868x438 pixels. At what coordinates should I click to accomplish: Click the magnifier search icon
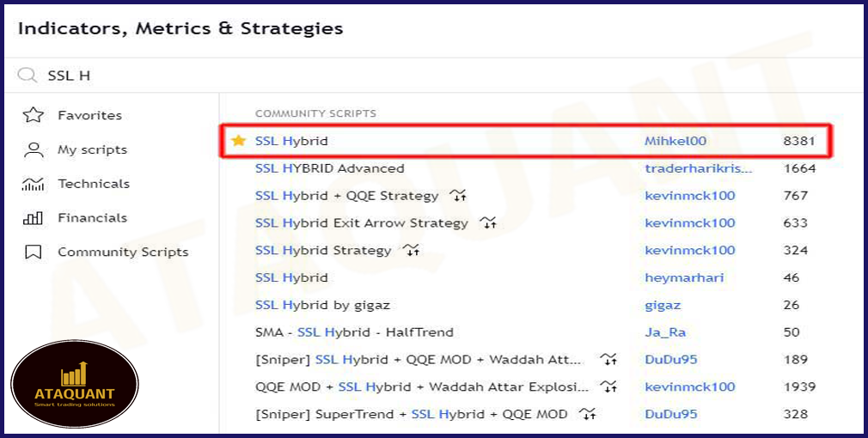pos(28,76)
